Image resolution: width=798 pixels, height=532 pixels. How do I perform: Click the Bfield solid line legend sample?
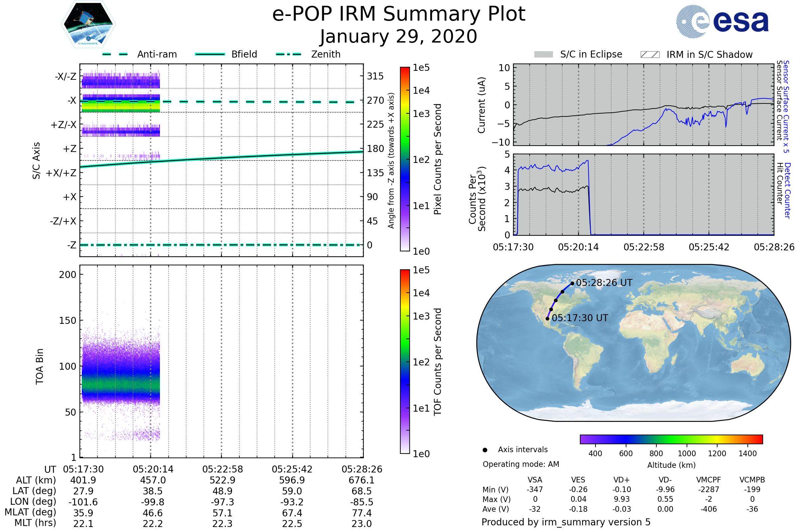coord(210,54)
